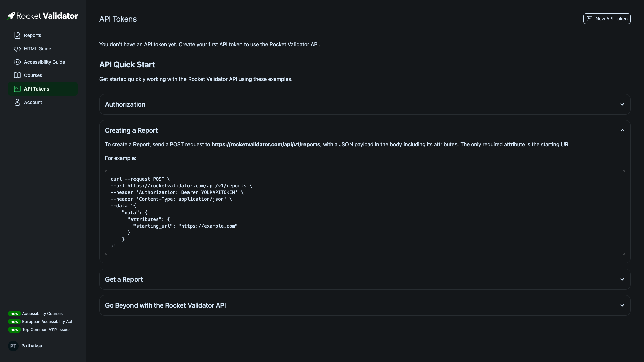Click the Account person icon
The height and width of the screenshot is (362, 644).
(17, 102)
